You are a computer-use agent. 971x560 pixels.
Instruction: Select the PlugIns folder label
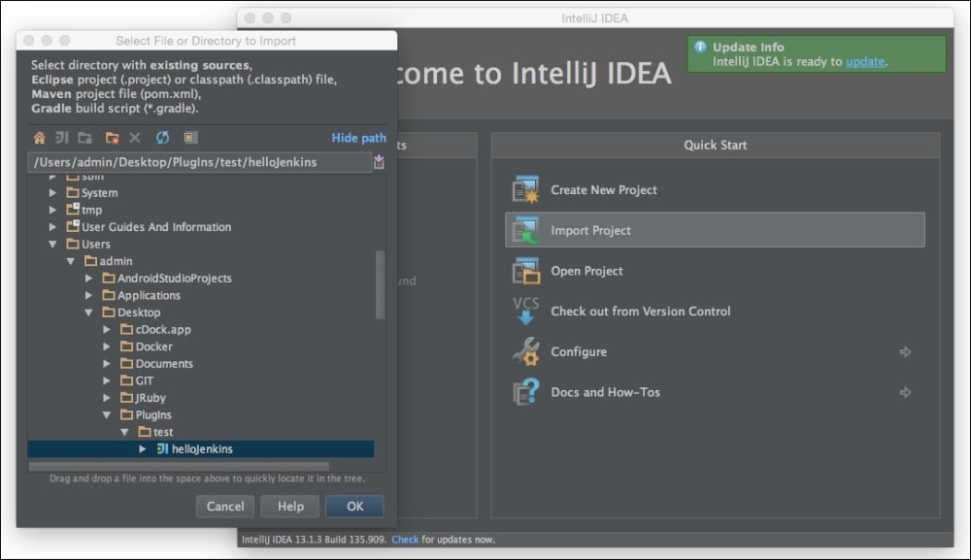coord(153,414)
